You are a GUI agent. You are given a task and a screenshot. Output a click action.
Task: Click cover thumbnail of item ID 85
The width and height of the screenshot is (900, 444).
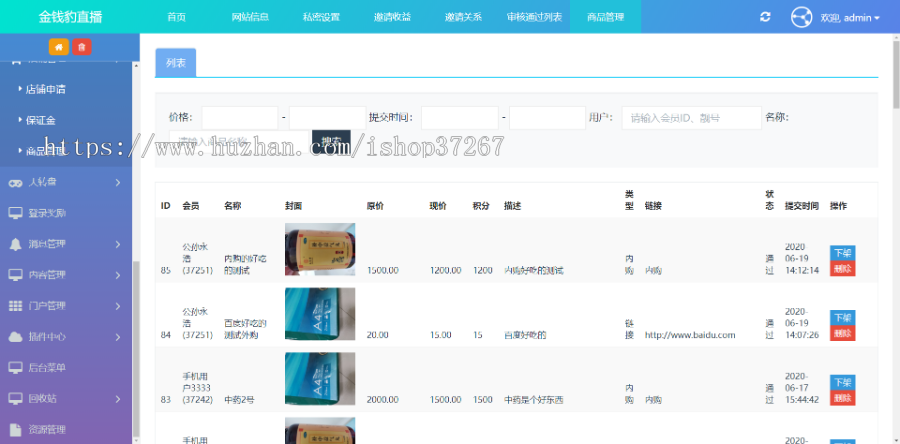[320, 249]
